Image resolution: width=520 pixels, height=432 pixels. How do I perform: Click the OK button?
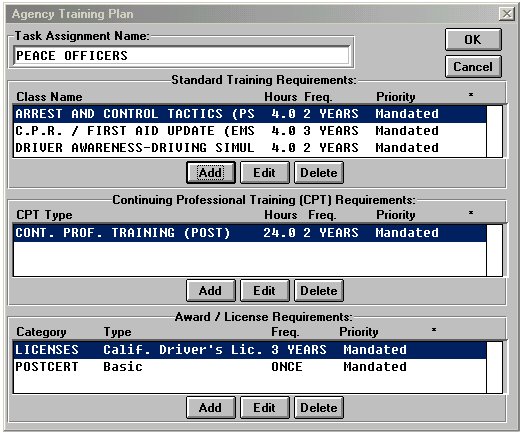473,39
